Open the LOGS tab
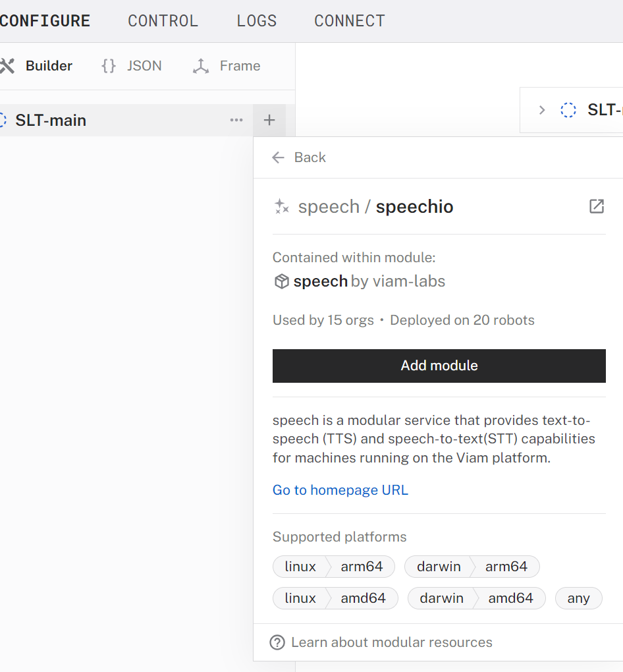Image resolution: width=623 pixels, height=672 pixels. [x=256, y=21]
